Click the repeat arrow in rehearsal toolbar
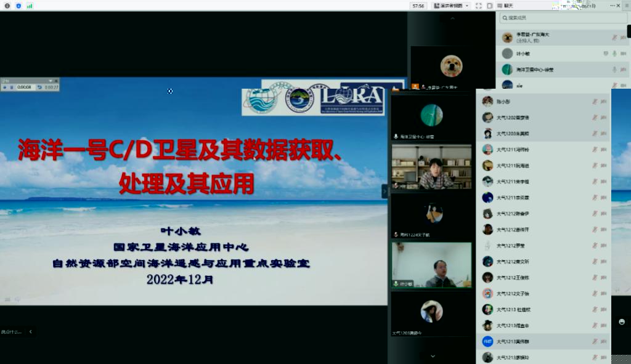Screen dimensions: 631x364 click(39, 87)
